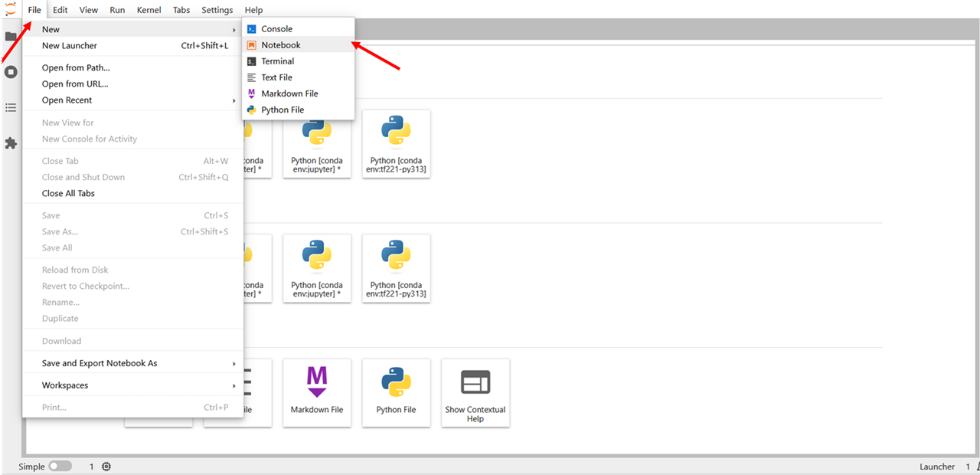Click the New Console for Activity entry
Screen dimensions: 980x475
click(133, 139)
